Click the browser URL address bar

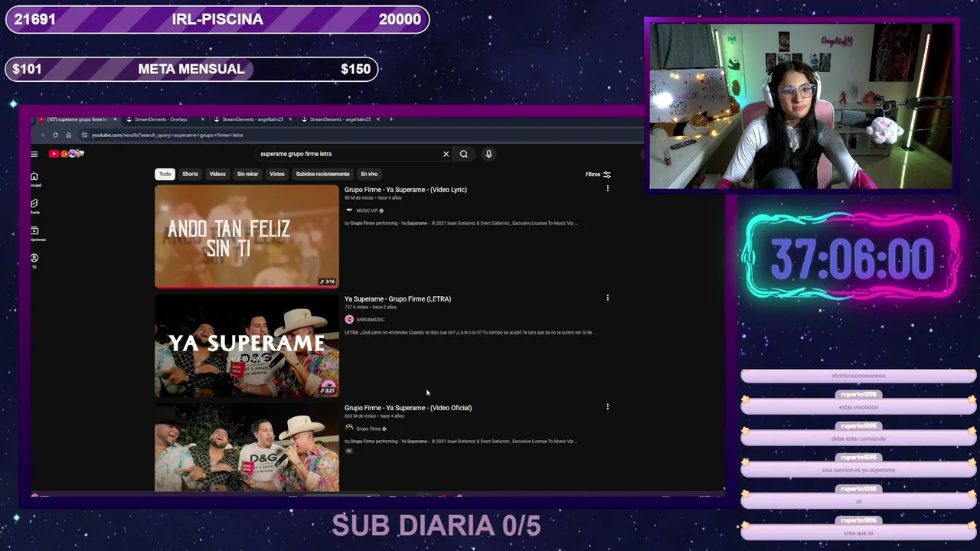click(360, 135)
